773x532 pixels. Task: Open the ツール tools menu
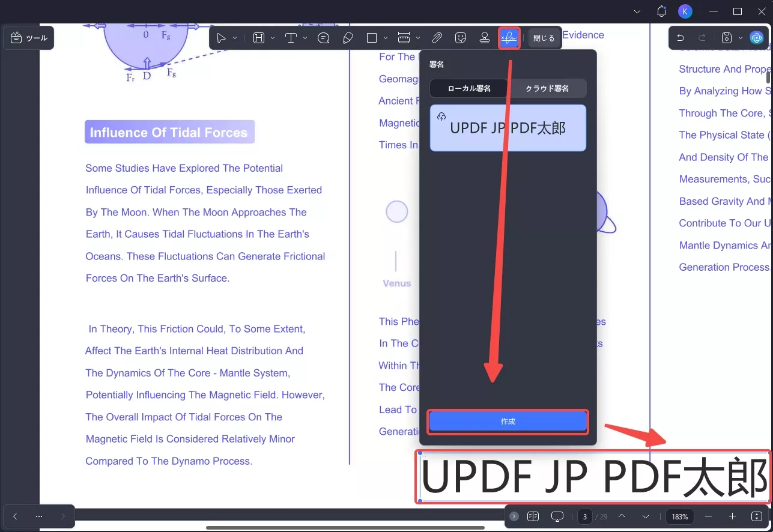click(x=29, y=38)
